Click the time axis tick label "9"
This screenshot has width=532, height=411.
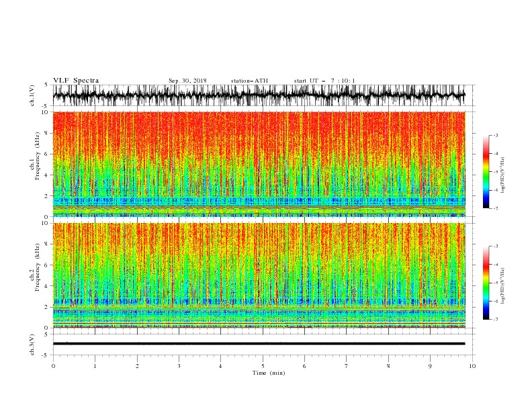pos(430,366)
